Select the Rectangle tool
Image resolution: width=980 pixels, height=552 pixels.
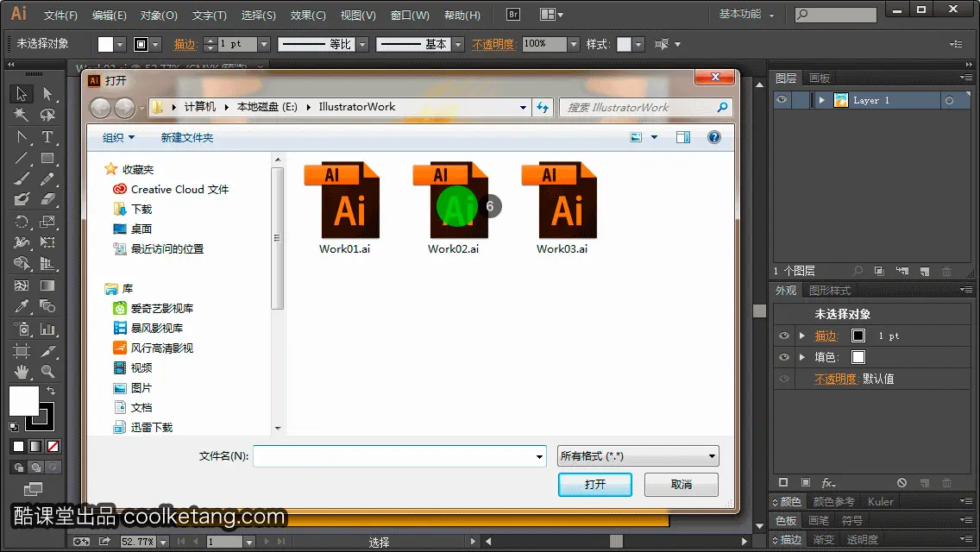pos(47,158)
